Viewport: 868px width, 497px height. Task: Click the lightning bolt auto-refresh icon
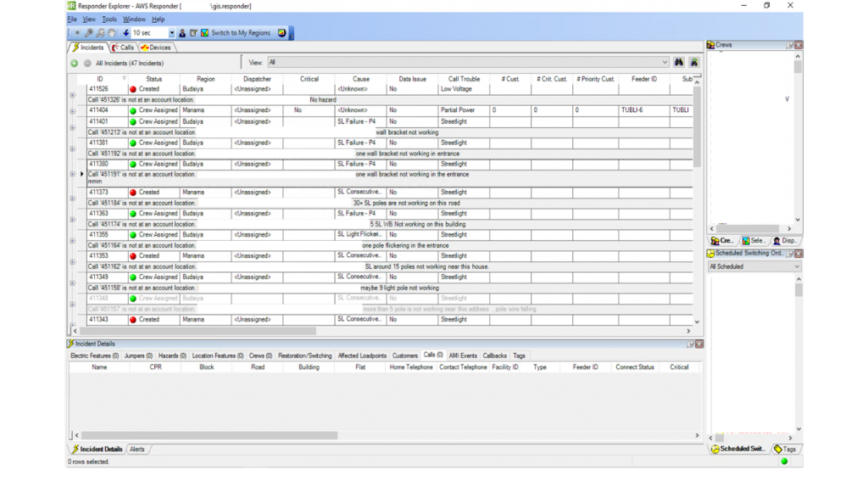pos(125,33)
